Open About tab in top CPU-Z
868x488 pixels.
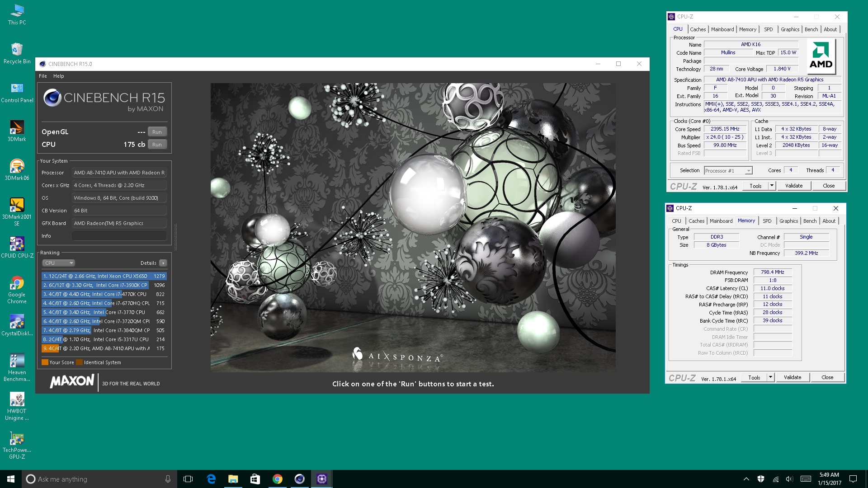830,29
